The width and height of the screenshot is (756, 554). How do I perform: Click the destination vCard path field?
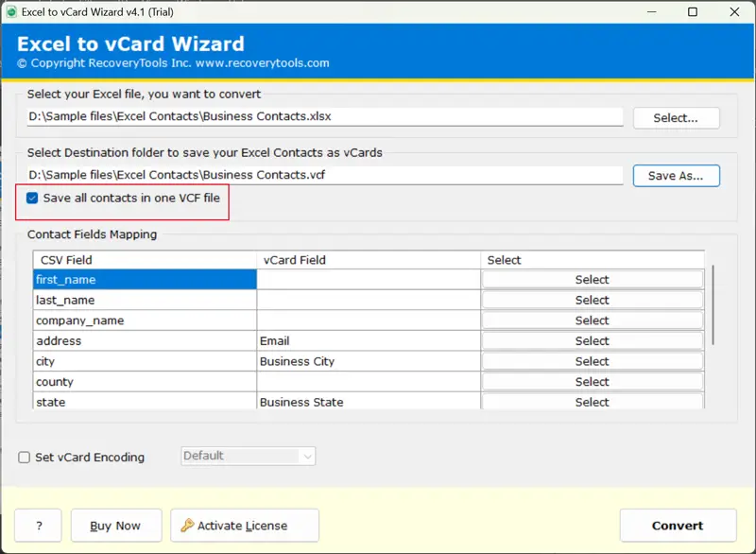(x=325, y=175)
